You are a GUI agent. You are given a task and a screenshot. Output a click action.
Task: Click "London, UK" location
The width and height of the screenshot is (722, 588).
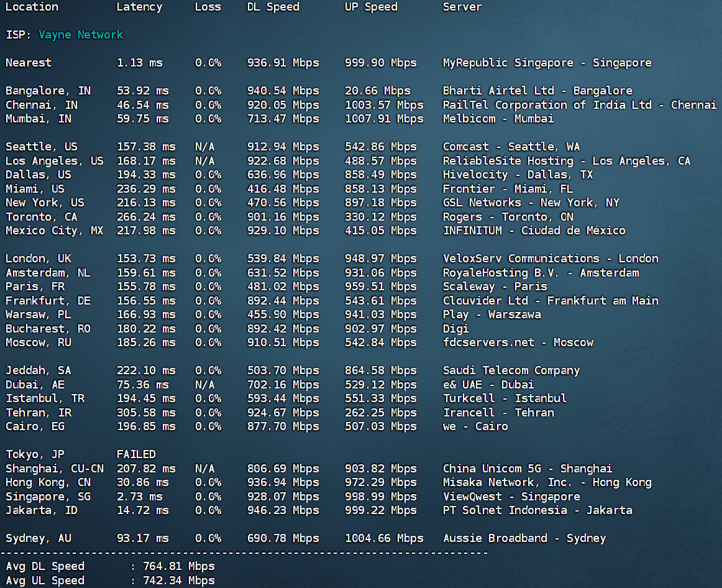pyautogui.click(x=39, y=259)
